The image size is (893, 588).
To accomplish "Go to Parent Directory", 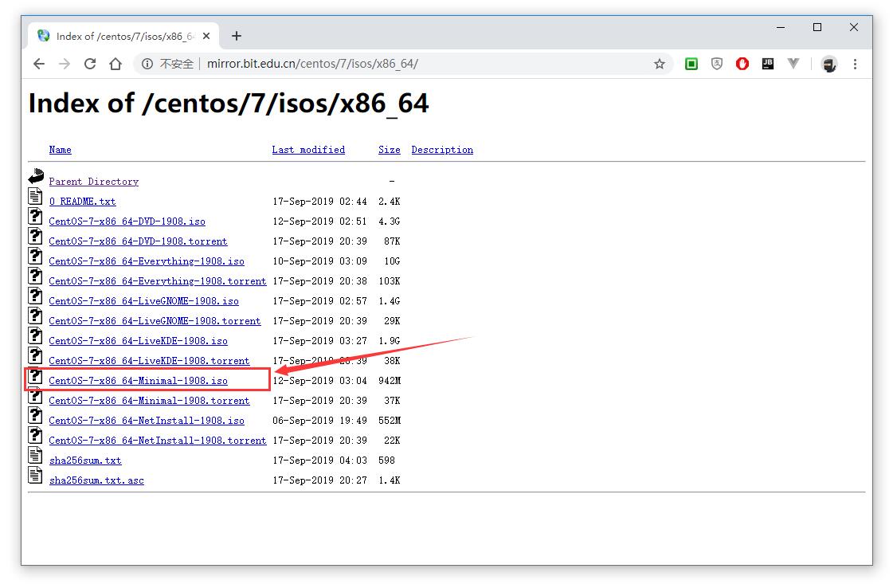I will pos(94,181).
